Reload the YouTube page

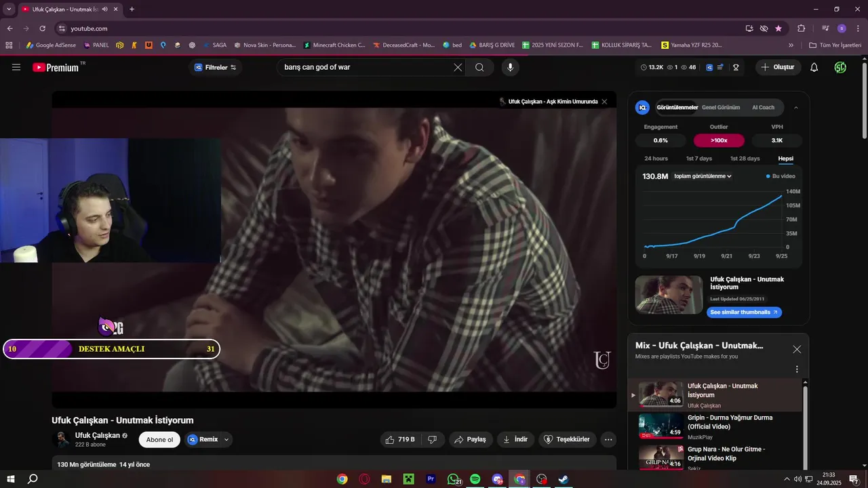tap(42, 28)
